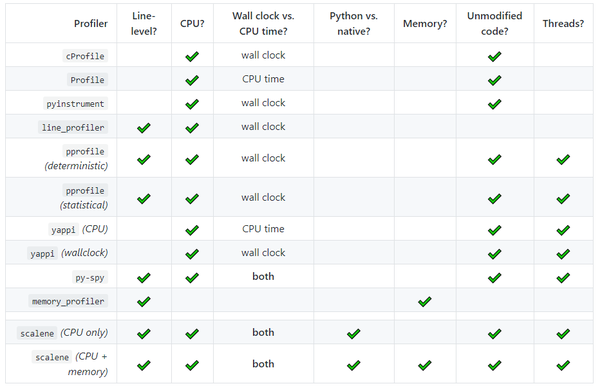The width and height of the screenshot is (600, 386).
Task: Click 'CPU time' cell in Profile row
Action: pos(263,79)
